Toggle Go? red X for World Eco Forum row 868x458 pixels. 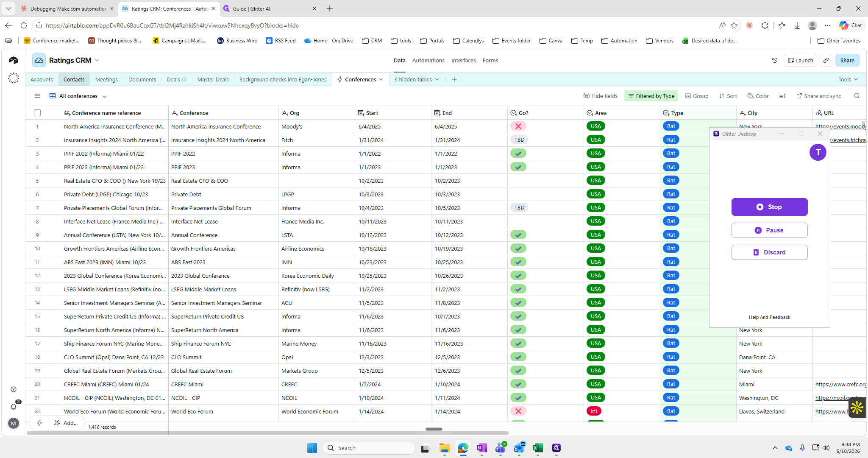pos(518,411)
